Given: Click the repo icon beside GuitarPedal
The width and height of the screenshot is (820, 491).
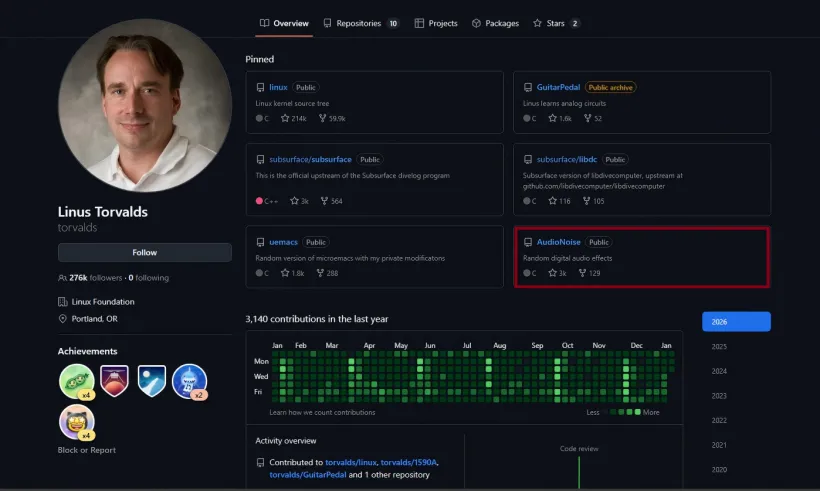Looking at the screenshot, I should click(x=528, y=87).
